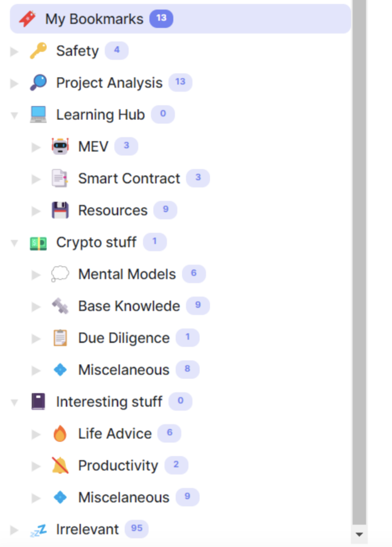
Task: Click the sleeping Zzz icon for Irrelevant
Action: (x=38, y=530)
